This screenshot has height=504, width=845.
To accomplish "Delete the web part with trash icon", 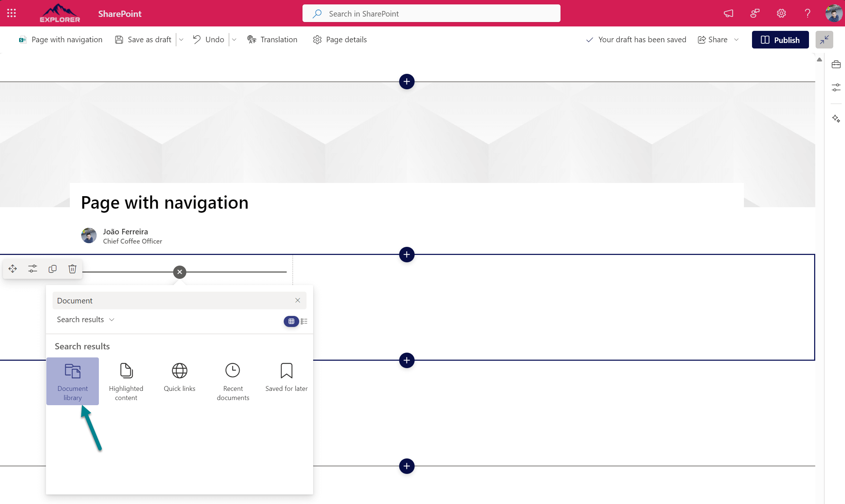I will tap(72, 269).
